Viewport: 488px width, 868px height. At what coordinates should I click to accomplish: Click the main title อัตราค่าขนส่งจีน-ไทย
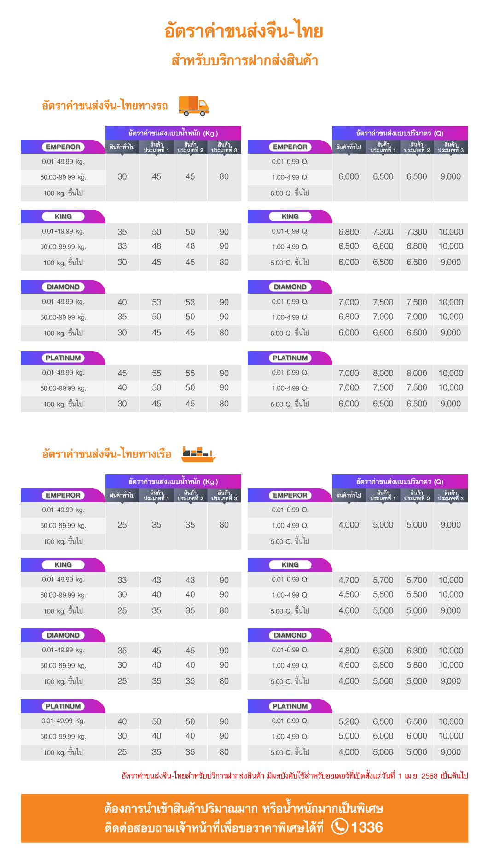tap(244, 31)
